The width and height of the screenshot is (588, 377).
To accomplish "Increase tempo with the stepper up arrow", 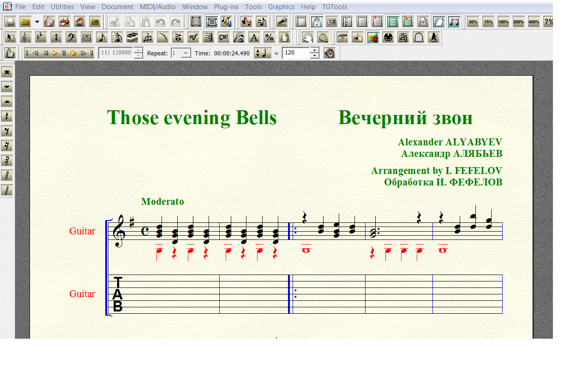I will (315, 50).
